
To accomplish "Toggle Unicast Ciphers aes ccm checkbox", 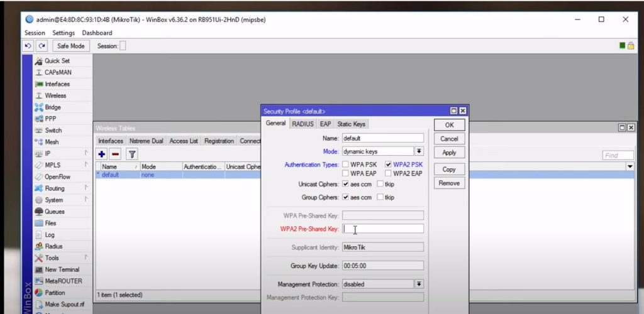I will tap(346, 184).
